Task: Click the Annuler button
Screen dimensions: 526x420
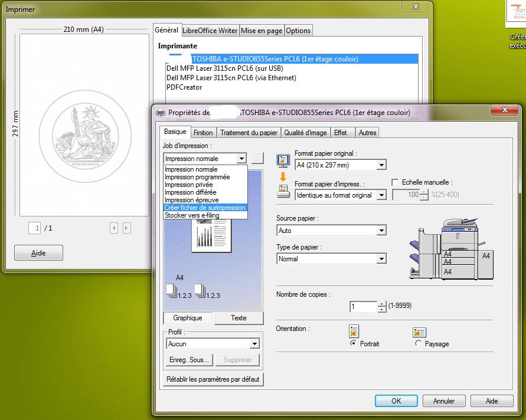Action: [x=444, y=401]
